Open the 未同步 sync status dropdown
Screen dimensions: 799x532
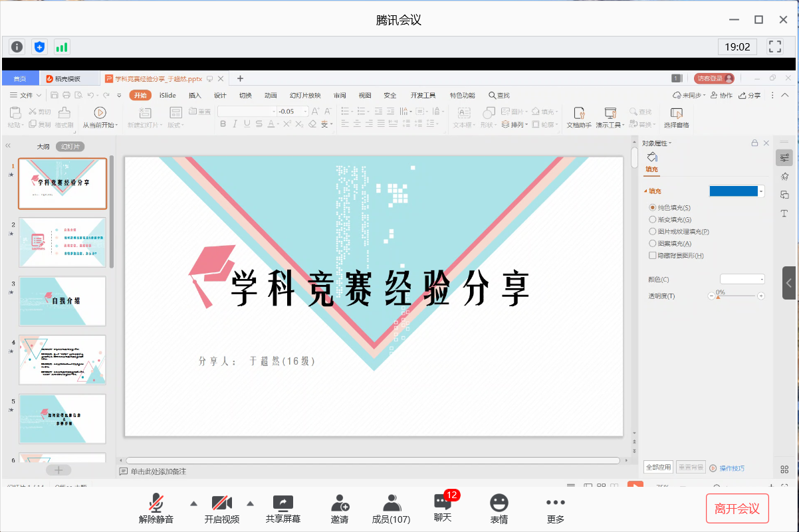pos(690,95)
